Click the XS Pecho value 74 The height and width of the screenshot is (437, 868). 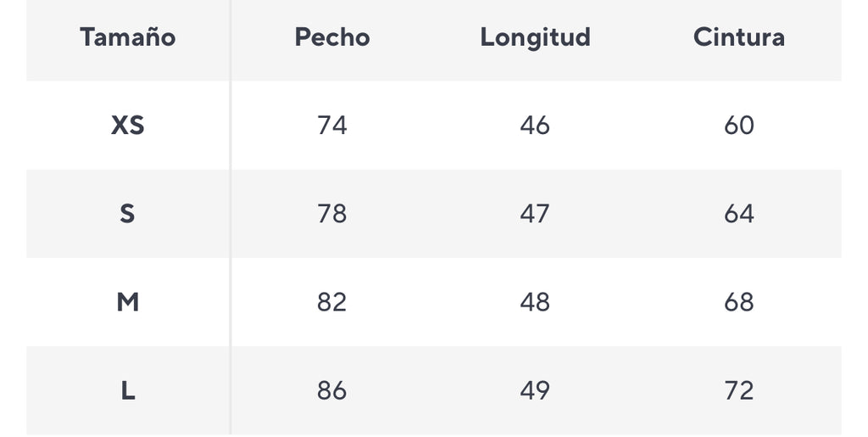coord(332,126)
